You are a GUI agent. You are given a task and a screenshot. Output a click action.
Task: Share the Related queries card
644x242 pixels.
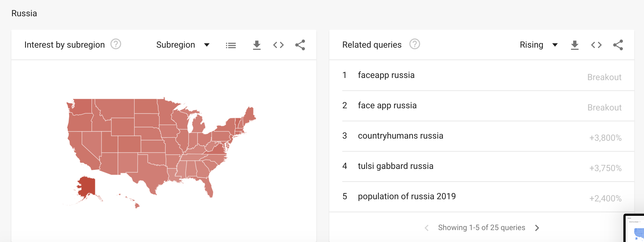click(618, 45)
